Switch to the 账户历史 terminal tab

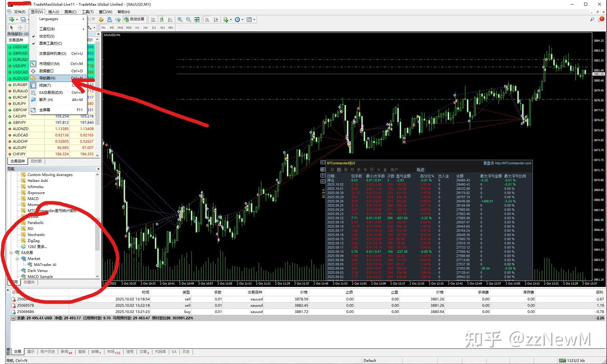47,351
